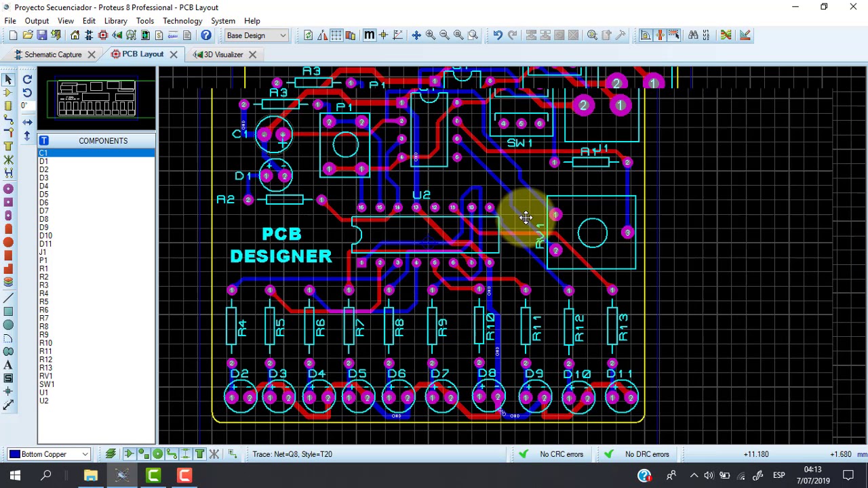The width and height of the screenshot is (868, 488).
Task: Click the 'No DRC errors' status
Action: tap(647, 454)
